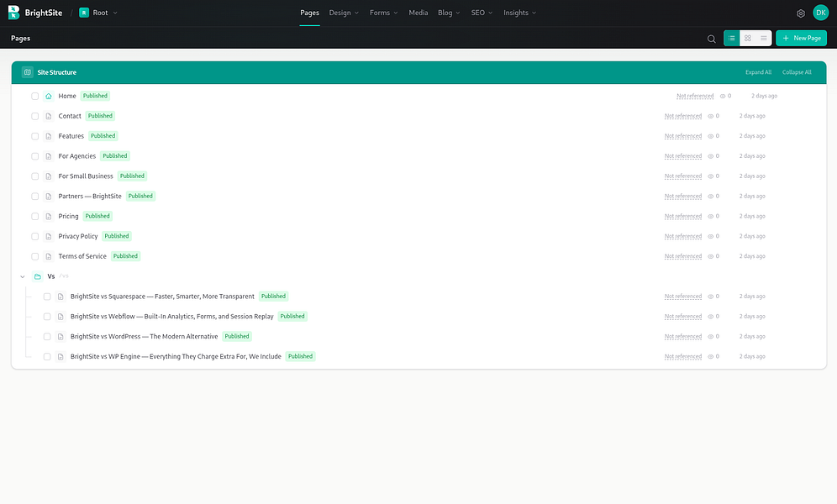Click the Vs folder icon

tap(37, 276)
